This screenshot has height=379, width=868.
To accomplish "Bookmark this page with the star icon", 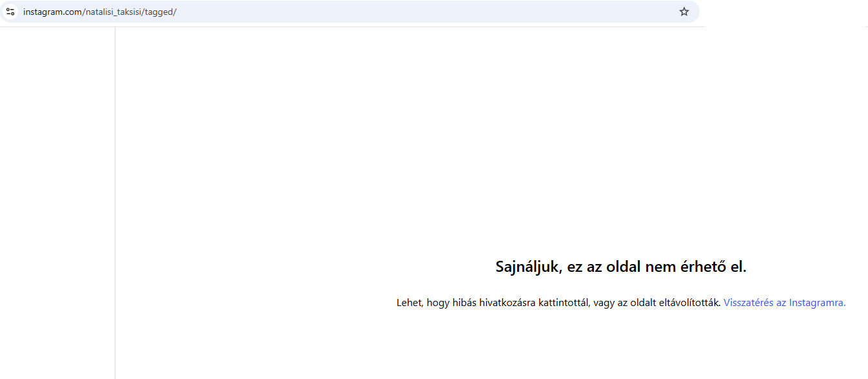I will [x=684, y=12].
